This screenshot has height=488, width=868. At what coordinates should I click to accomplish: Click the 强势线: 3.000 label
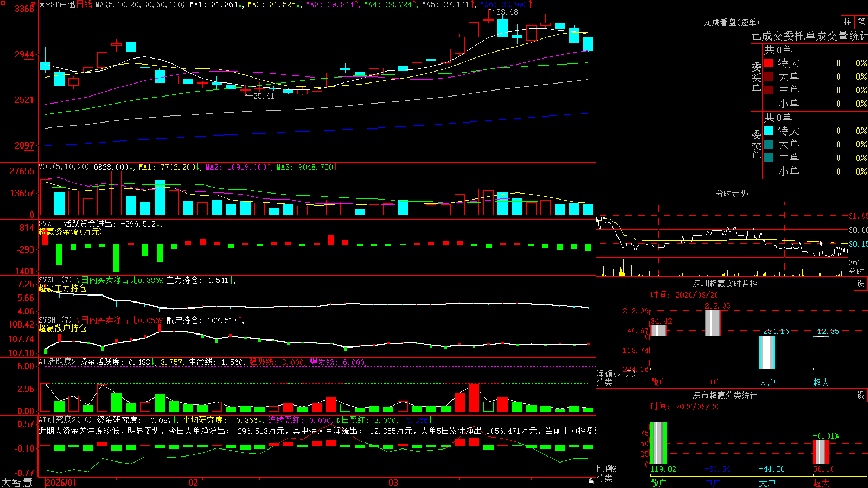(277, 362)
